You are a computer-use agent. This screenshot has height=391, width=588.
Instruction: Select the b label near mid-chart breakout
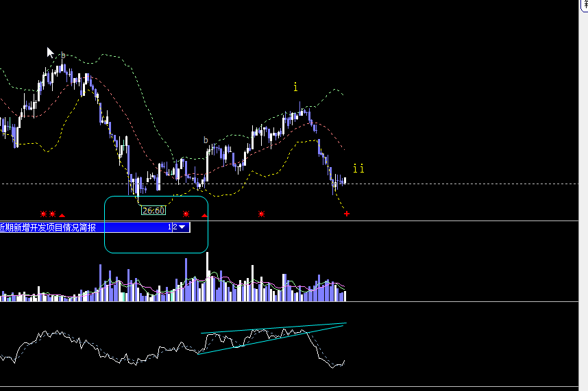206,140
